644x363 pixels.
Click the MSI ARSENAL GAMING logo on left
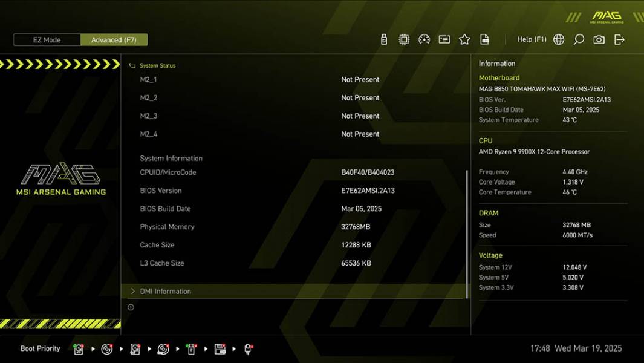pyautogui.click(x=61, y=179)
